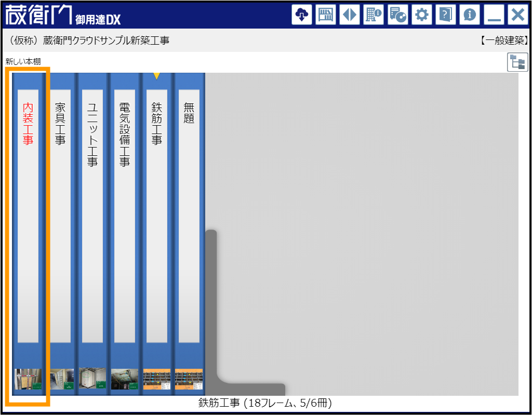Click the 鉄筋工事 (18フレーム、5/6冊) status text
Screen dimensions: 532x415
(265, 403)
